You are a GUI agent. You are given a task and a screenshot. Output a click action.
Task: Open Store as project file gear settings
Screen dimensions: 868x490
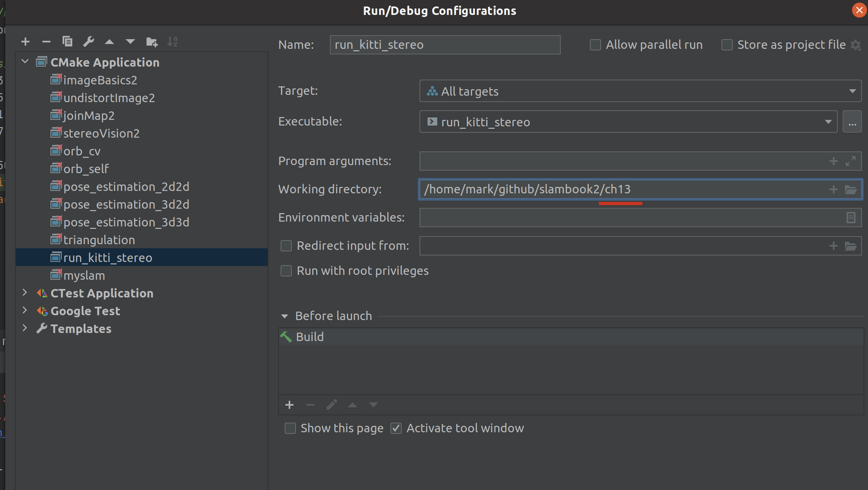click(x=856, y=45)
